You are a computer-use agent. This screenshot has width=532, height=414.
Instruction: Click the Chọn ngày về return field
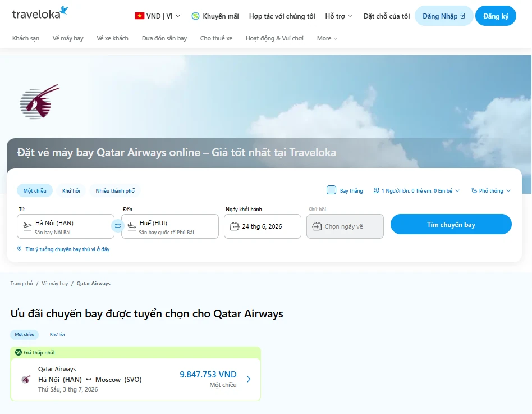345,226
